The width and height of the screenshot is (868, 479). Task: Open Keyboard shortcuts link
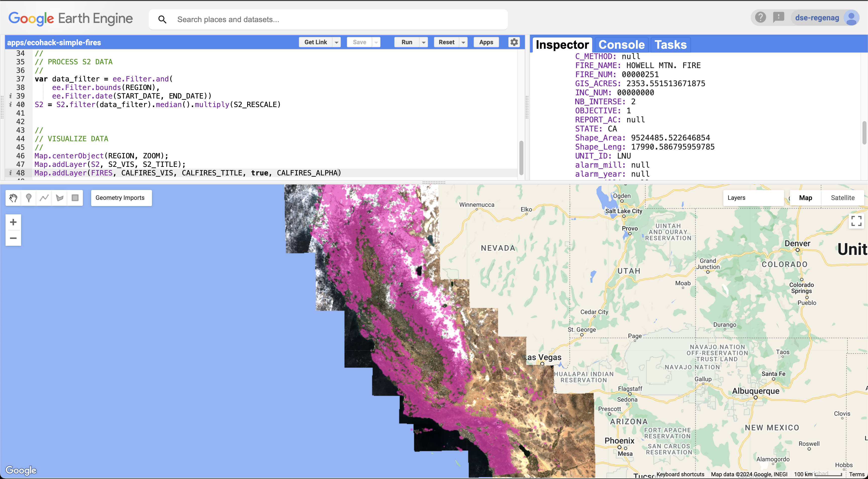coord(680,474)
